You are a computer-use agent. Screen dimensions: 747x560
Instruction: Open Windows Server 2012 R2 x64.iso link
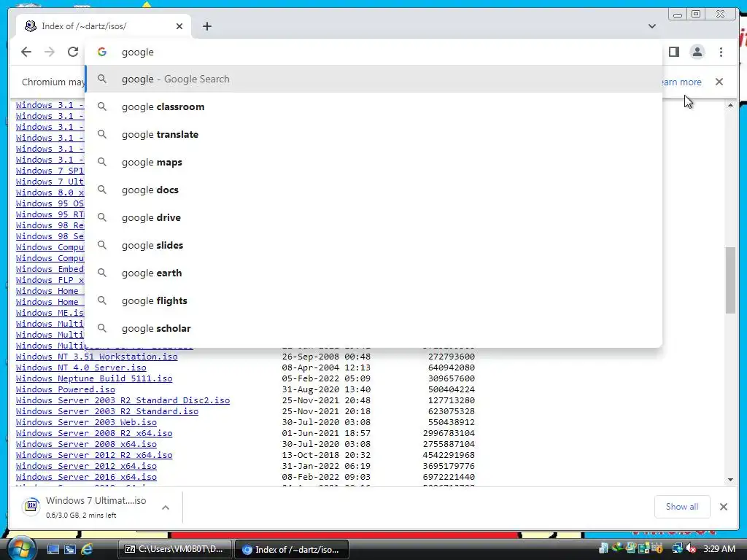[94, 455]
